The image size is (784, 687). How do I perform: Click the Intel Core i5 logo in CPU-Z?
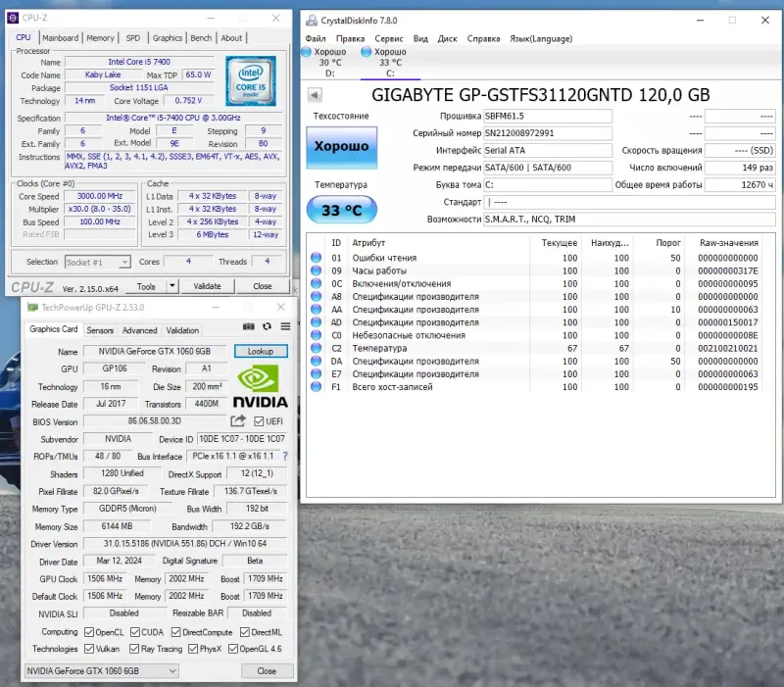251,80
